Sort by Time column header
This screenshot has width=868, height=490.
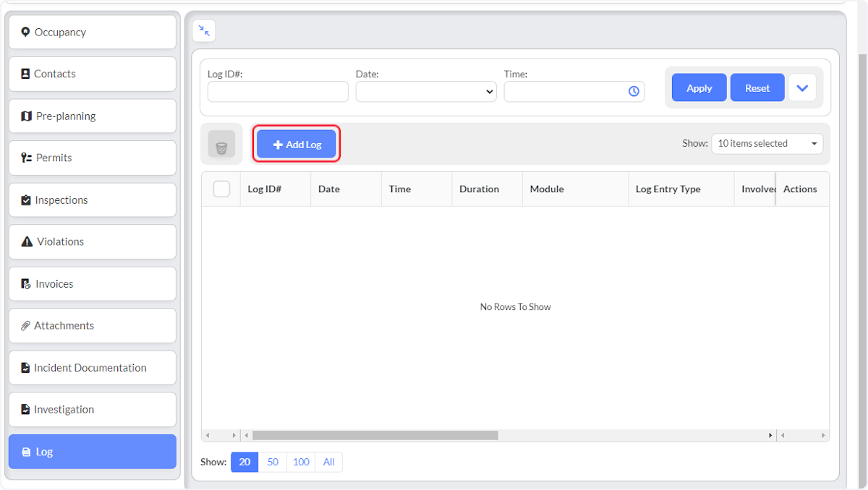click(x=417, y=189)
